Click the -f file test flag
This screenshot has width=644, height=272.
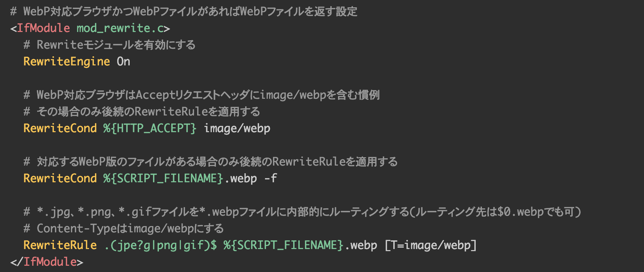pyautogui.click(x=271, y=178)
